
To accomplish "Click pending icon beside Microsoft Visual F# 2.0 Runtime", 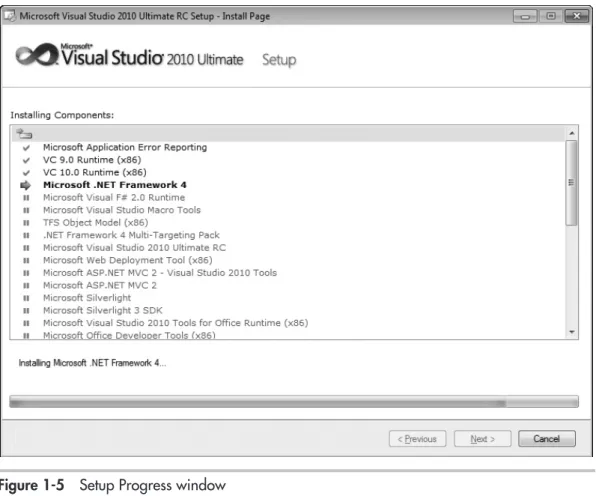I will (26, 198).
